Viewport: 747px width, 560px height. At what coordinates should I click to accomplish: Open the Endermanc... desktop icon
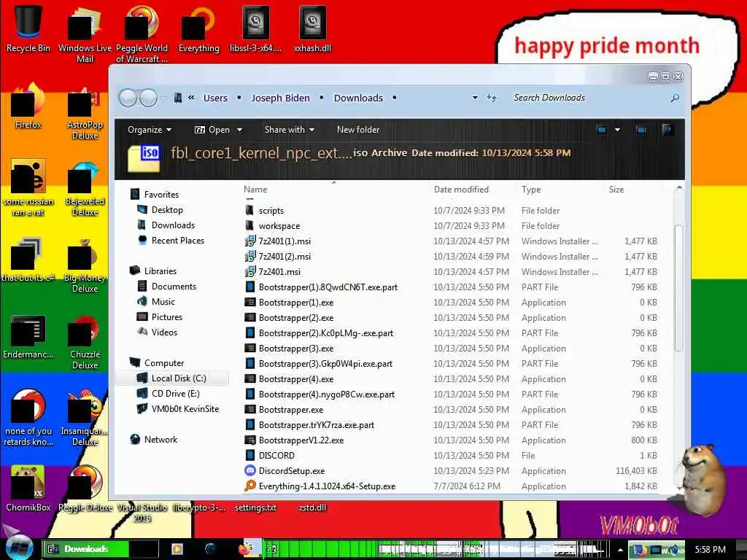coord(28,337)
